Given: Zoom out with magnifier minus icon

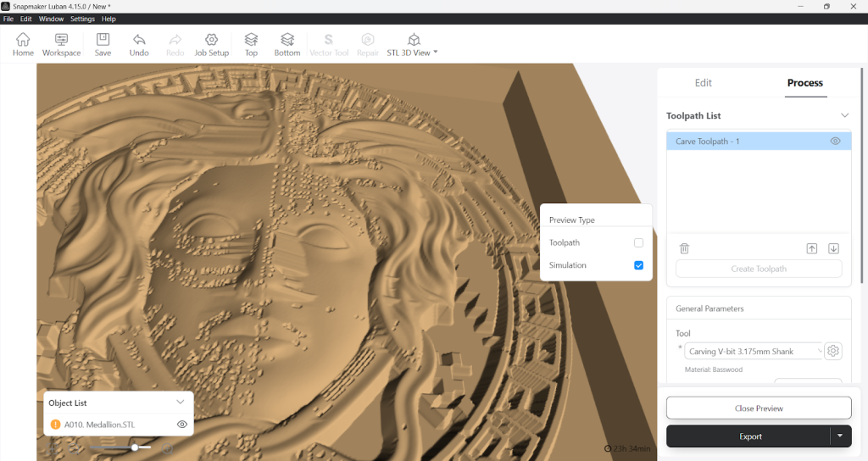Looking at the screenshot, I should point(75,447).
